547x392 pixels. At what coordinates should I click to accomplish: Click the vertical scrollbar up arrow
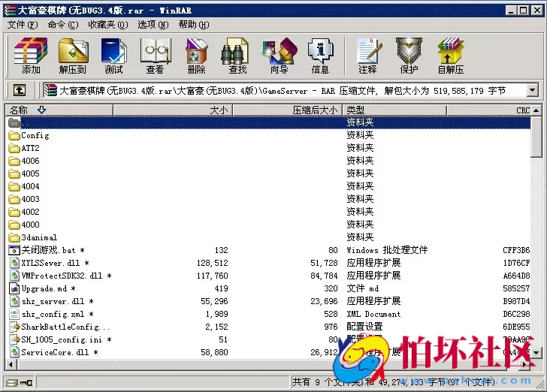tap(536, 110)
